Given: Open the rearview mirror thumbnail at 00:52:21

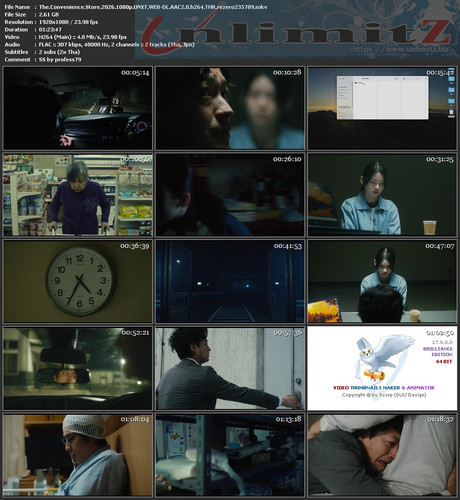Looking at the screenshot, I should [78, 368].
